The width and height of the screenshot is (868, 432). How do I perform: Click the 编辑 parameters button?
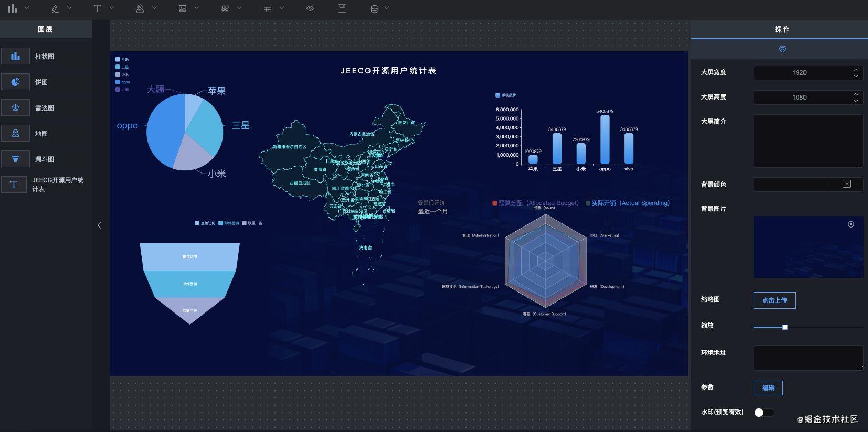(x=768, y=388)
